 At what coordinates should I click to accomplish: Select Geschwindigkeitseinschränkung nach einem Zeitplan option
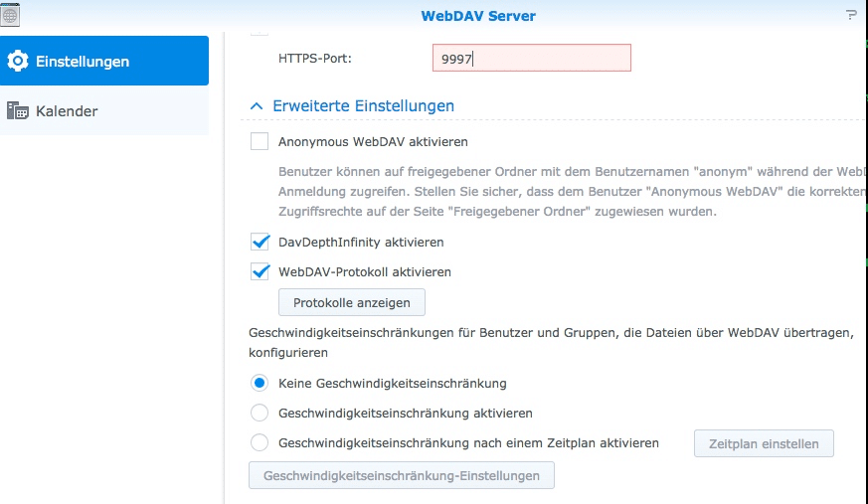point(260,442)
